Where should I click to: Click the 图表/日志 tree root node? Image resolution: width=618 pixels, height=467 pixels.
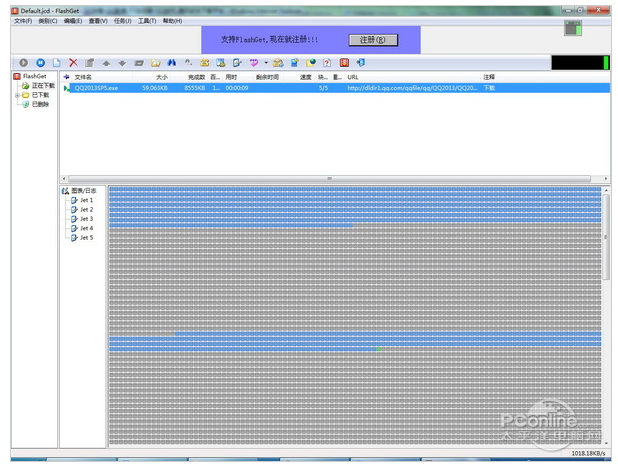84,190
